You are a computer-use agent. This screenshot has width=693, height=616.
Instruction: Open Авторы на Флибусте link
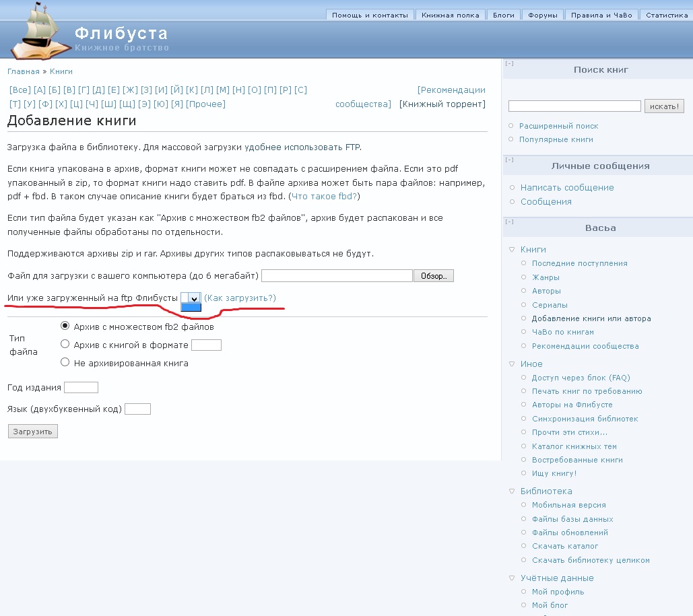pyautogui.click(x=572, y=405)
